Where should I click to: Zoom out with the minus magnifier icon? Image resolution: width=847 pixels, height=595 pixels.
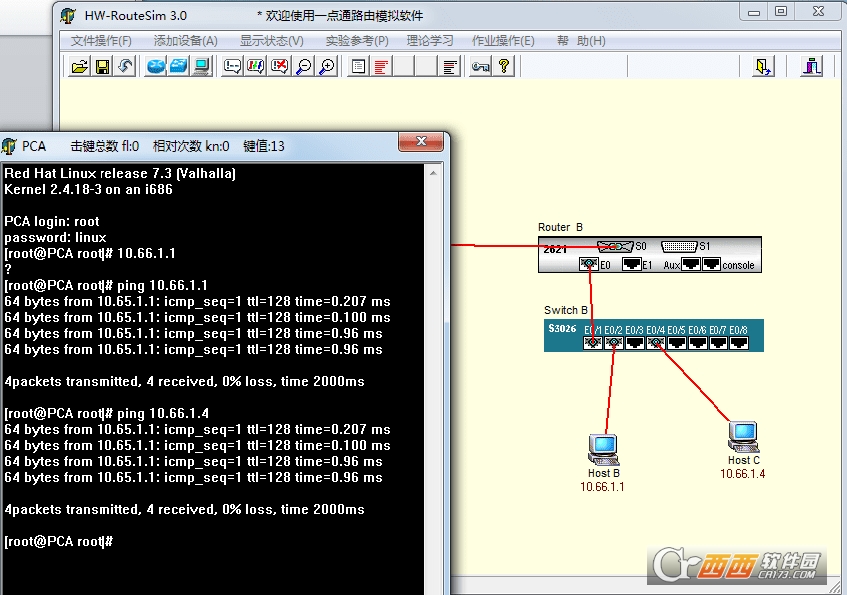(x=304, y=66)
